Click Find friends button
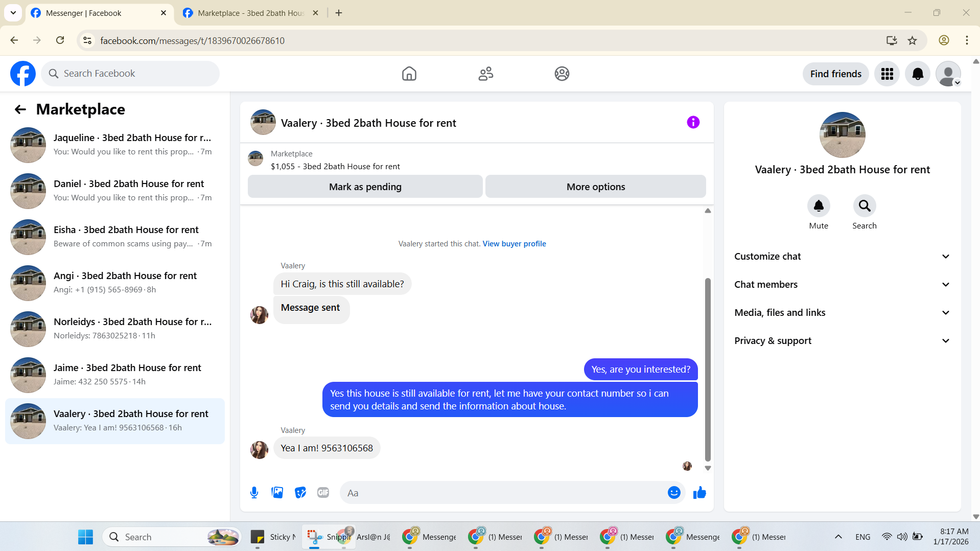This screenshot has width=980, height=551. [x=835, y=74]
